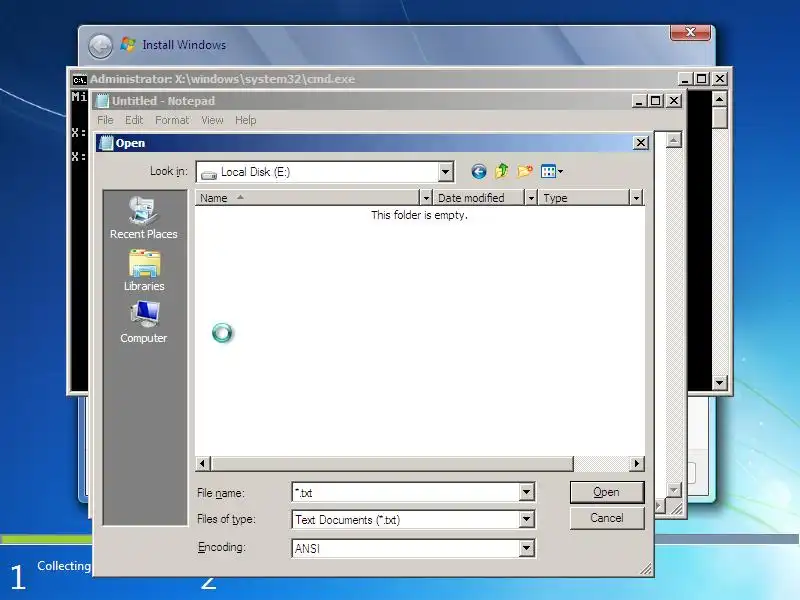This screenshot has width=800, height=600.
Task: Click the Notepad icon in Untitled title bar
Action: [103, 101]
